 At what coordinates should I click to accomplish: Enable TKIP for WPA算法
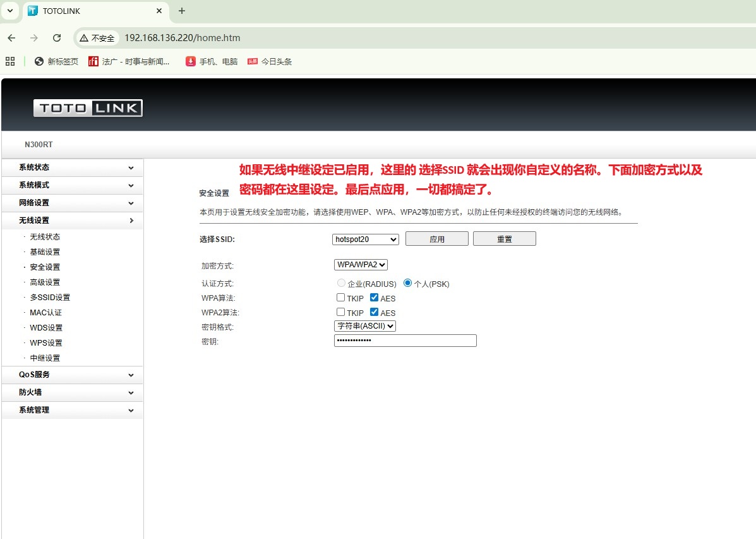341,298
